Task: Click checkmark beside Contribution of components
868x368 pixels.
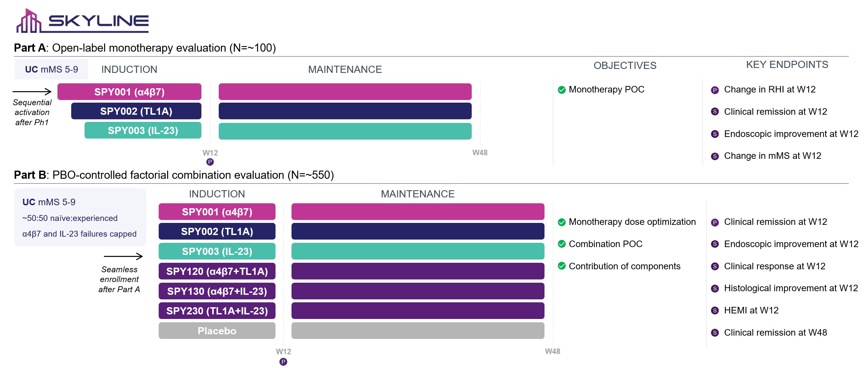Action: click(561, 266)
